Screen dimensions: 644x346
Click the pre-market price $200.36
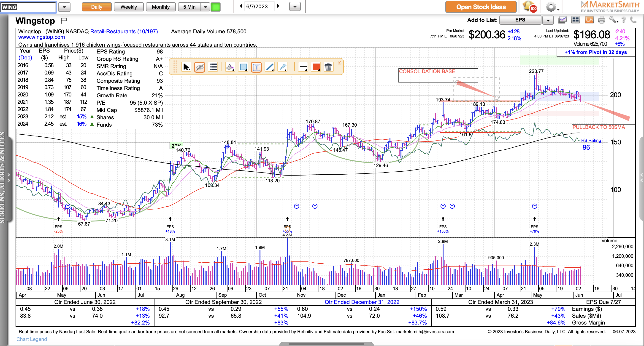tap(487, 35)
